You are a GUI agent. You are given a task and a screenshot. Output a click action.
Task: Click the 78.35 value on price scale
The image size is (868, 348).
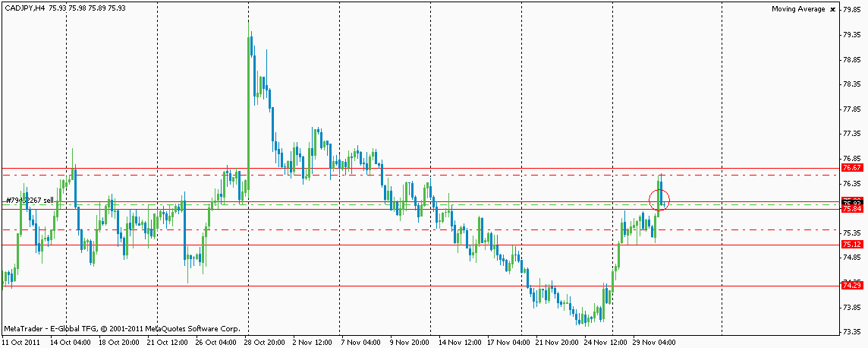(851, 84)
